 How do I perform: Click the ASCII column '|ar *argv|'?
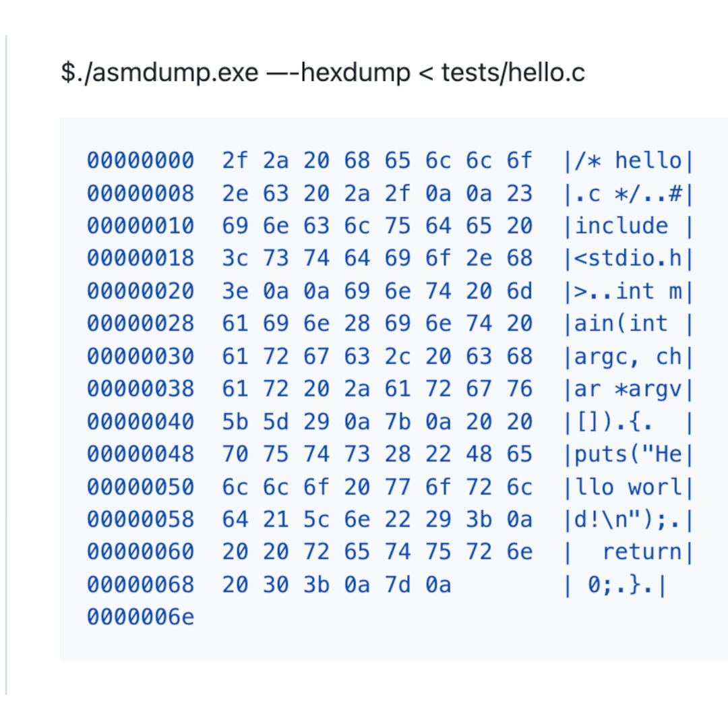tap(628, 390)
